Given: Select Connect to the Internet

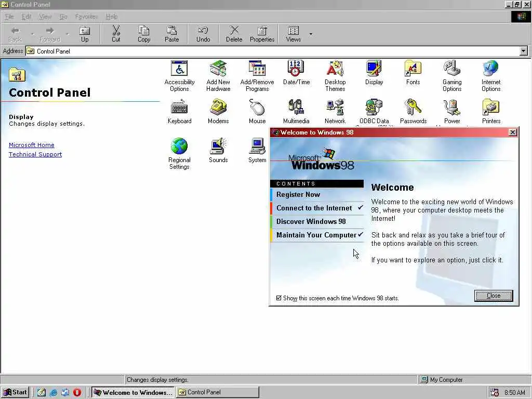Looking at the screenshot, I should click(317, 208).
